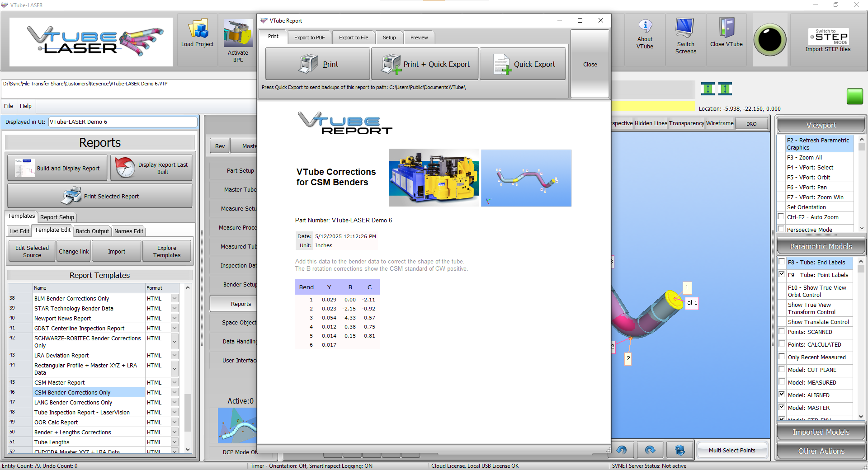Click the black round camera lens button

[x=770, y=40]
